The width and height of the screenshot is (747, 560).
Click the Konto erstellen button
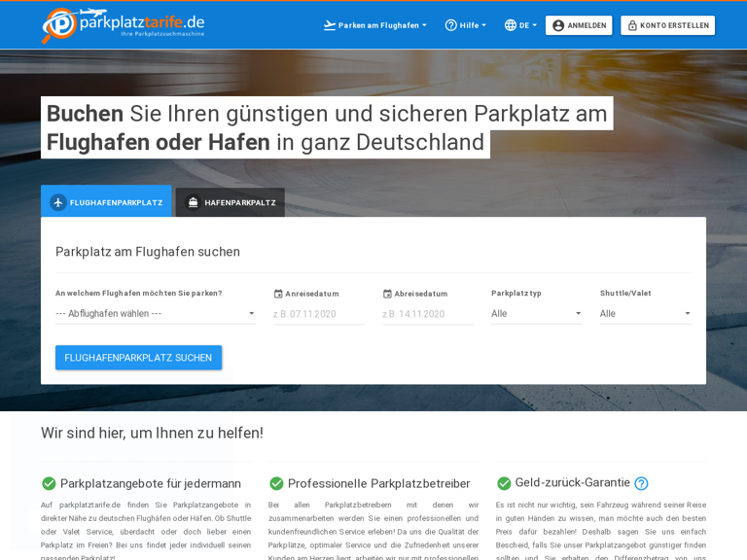pos(667,25)
